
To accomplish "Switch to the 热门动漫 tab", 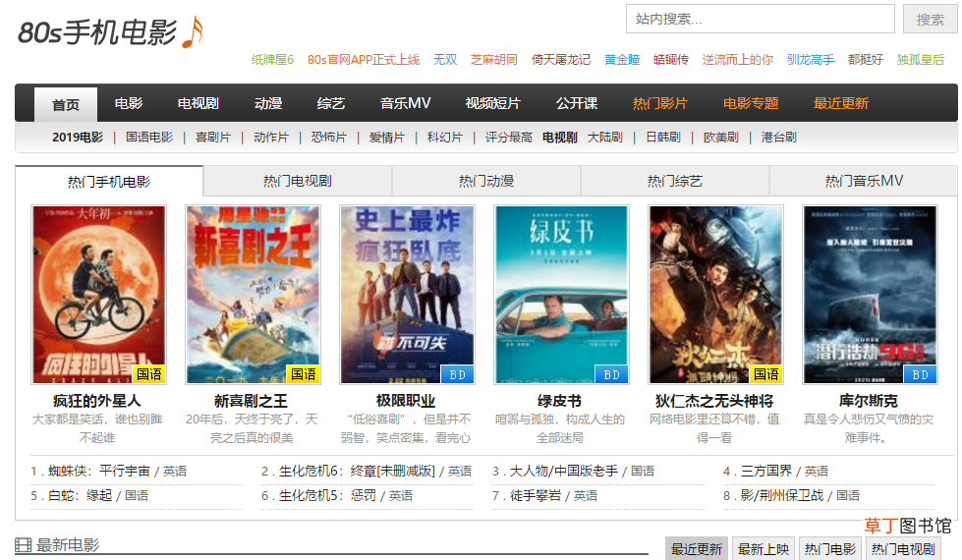I will [486, 182].
